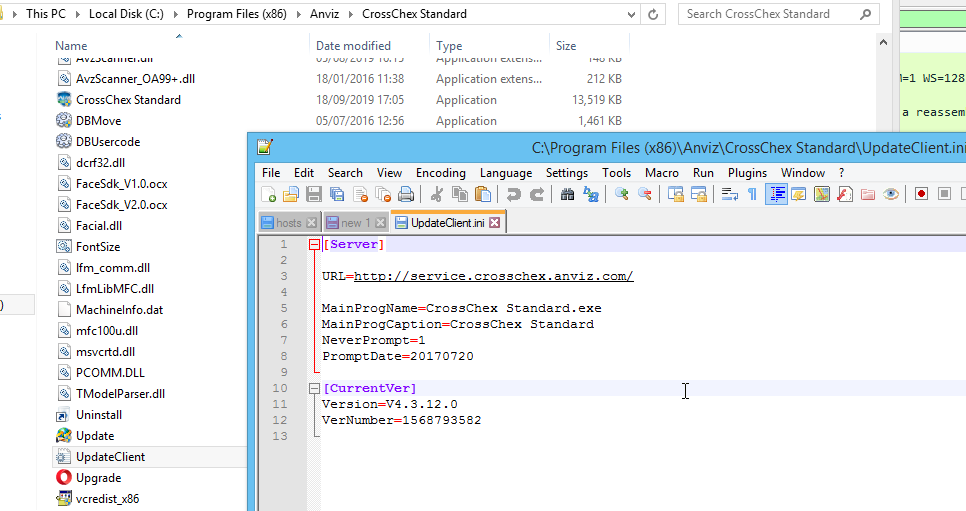Screen dimensions: 966x511
Task: Open the Document Map panel icon
Action: 822,195
